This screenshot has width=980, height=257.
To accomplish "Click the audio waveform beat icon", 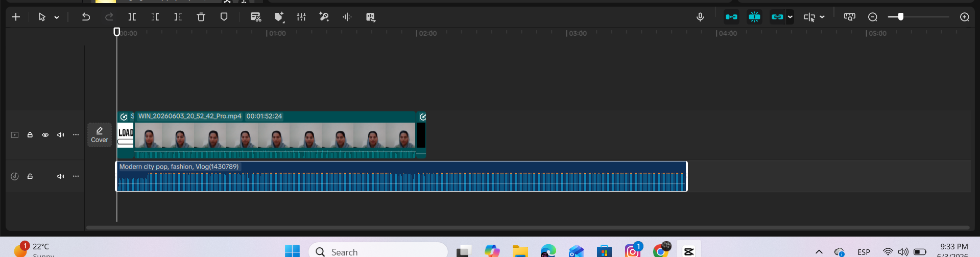I will click(x=347, y=17).
